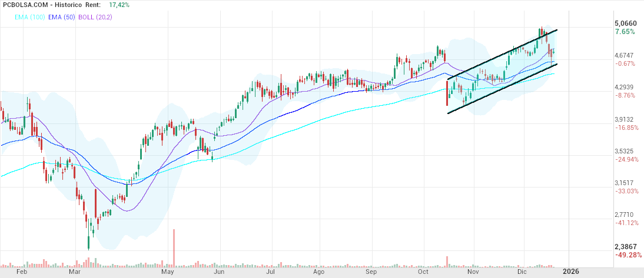
Task: Select the 7.65% green percentage label
Action: pos(625,32)
